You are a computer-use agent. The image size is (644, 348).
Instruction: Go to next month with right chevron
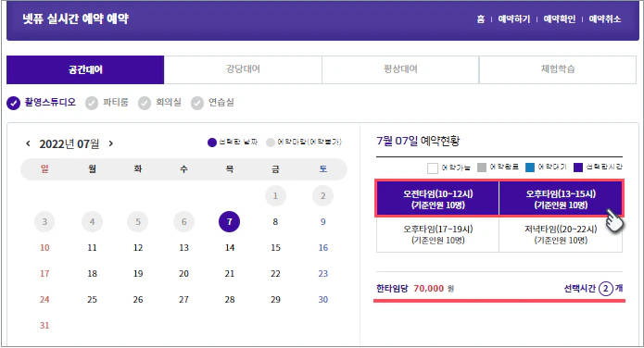pos(111,143)
